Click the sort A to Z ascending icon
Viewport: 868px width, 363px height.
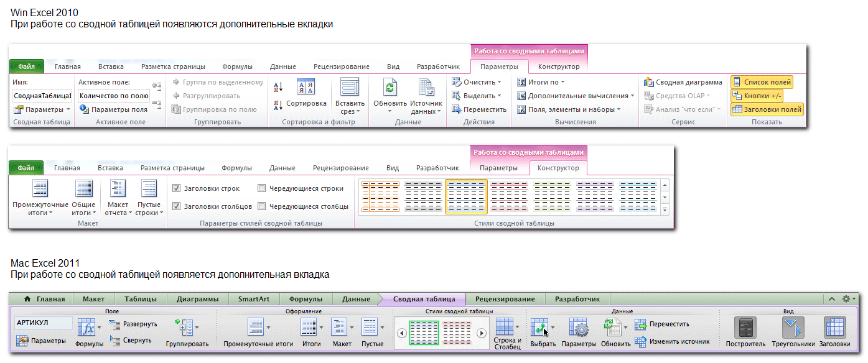[278, 86]
